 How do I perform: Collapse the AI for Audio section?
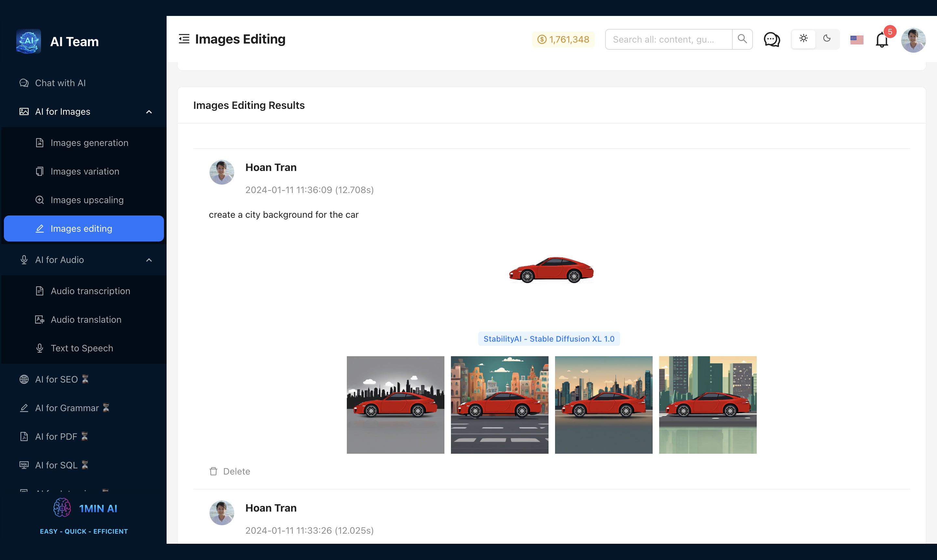(149, 260)
